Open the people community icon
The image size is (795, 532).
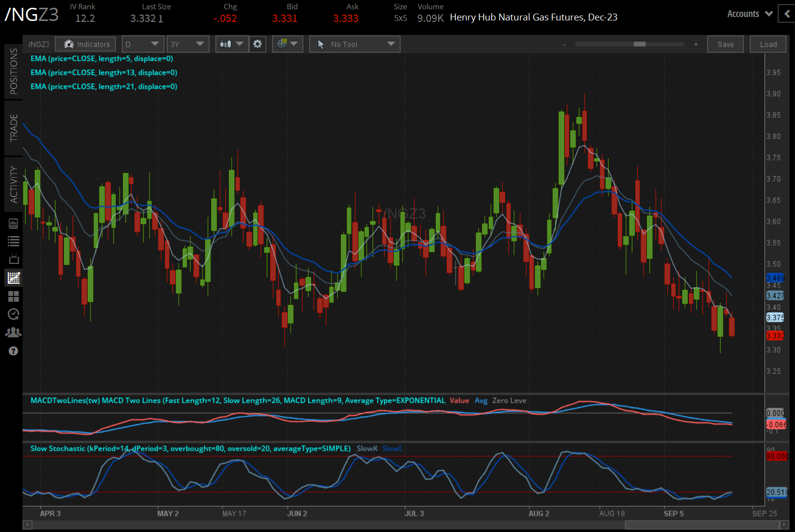point(13,332)
